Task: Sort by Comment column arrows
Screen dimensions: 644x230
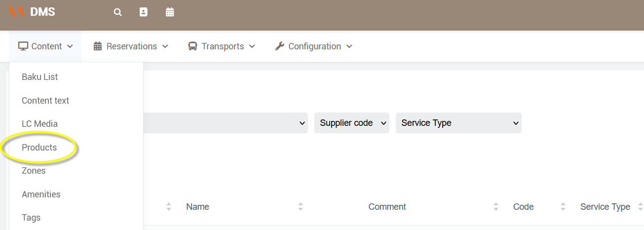Action: [496, 207]
